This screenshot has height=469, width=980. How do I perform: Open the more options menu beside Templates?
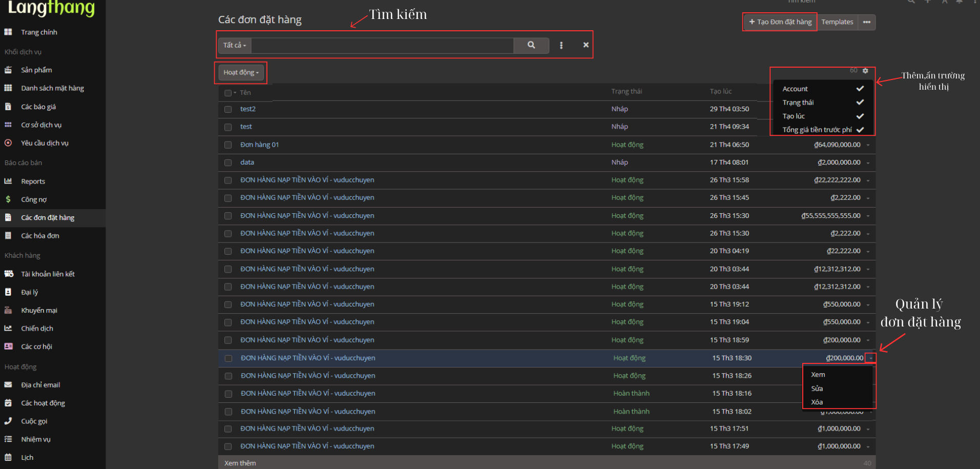[x=866, y=22]
